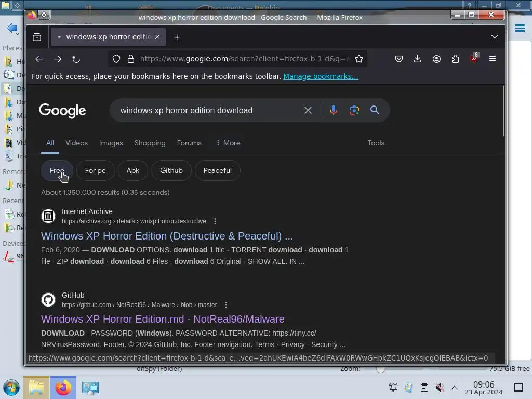This screenshot has width=532, height=399.
Task: Apply the For pc filter chip
Action: 96,170
